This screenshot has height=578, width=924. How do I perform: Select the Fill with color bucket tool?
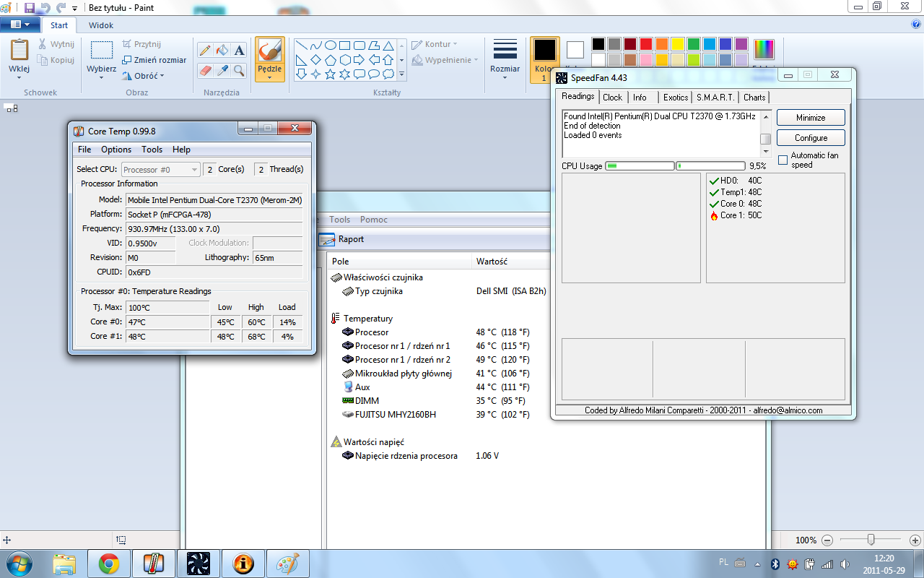pos(222,51)
